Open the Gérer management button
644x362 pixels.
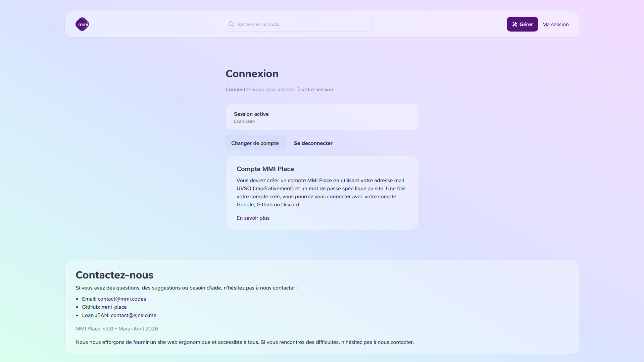tap(522, 24)
